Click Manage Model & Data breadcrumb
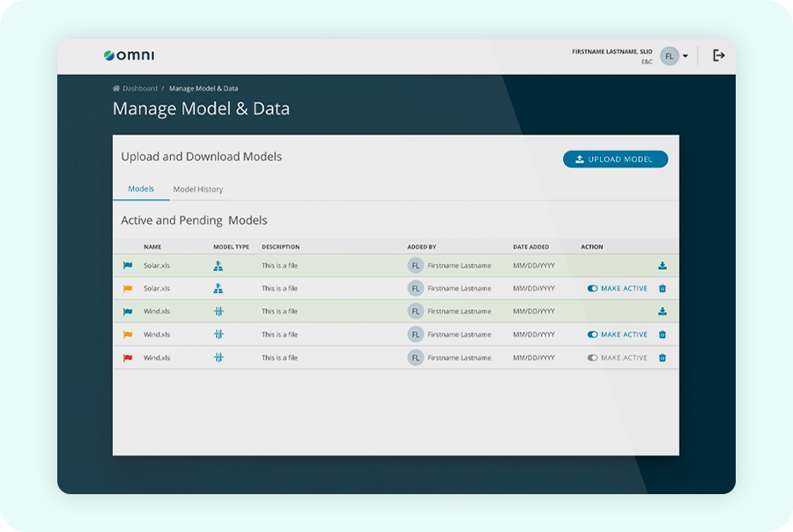Viewport: 793px width, 532px height. [x=204, y=88]
